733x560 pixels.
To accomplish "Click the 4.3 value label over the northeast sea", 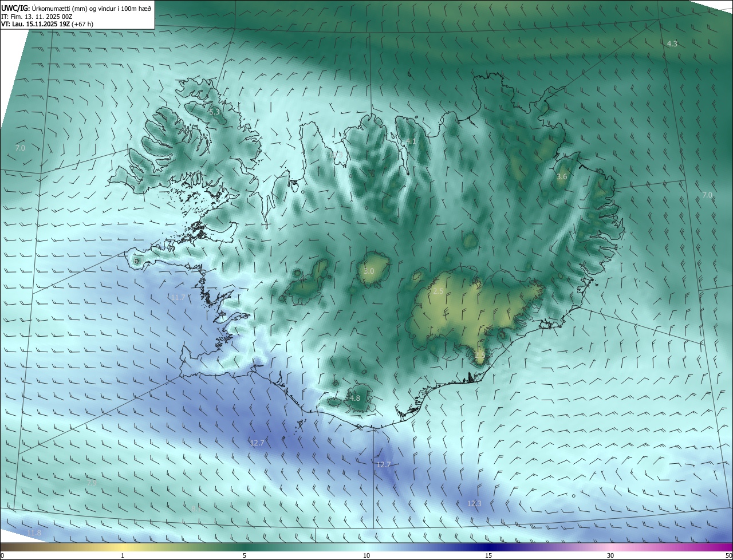I will tap(672, 44).
